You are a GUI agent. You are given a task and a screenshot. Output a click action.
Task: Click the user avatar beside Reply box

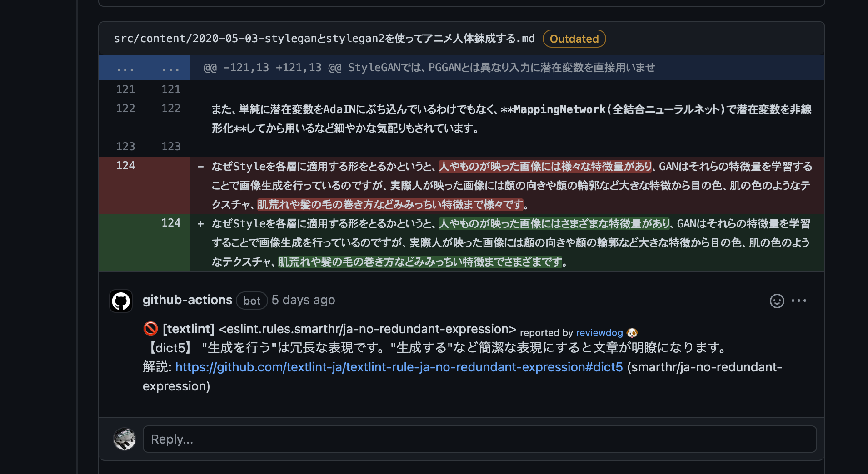pos(124,439)
